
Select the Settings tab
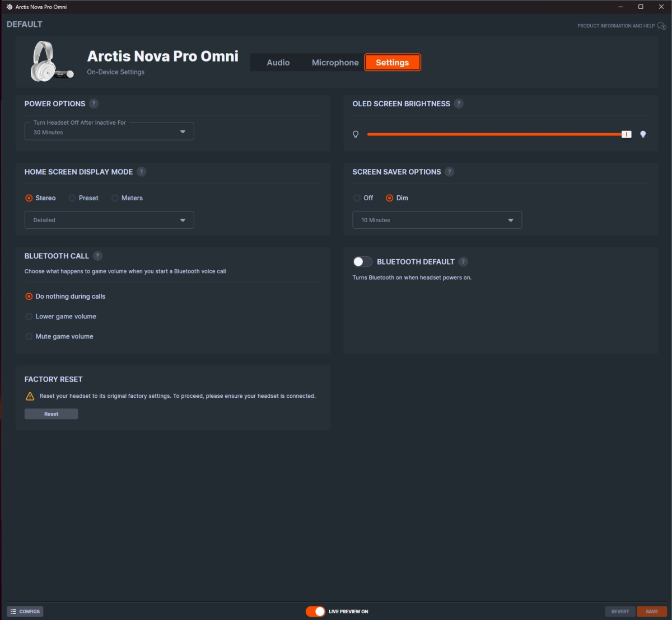click(393, 63)
